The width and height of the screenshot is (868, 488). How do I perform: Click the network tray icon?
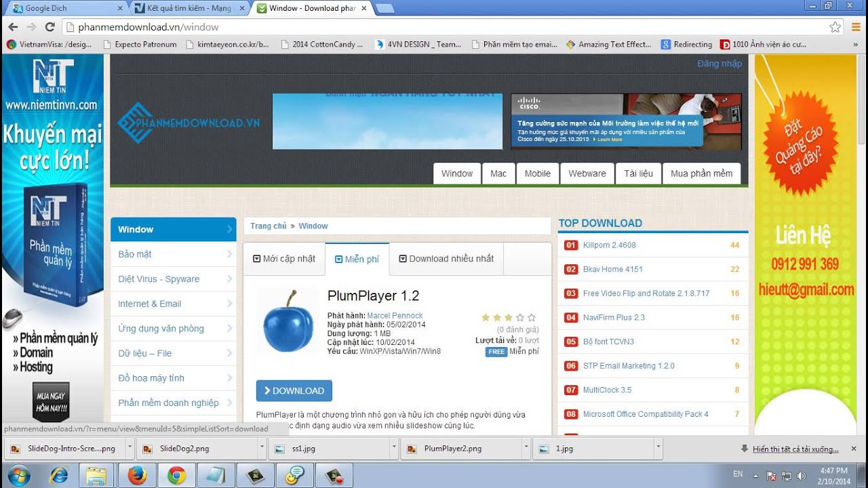[786, 476]
